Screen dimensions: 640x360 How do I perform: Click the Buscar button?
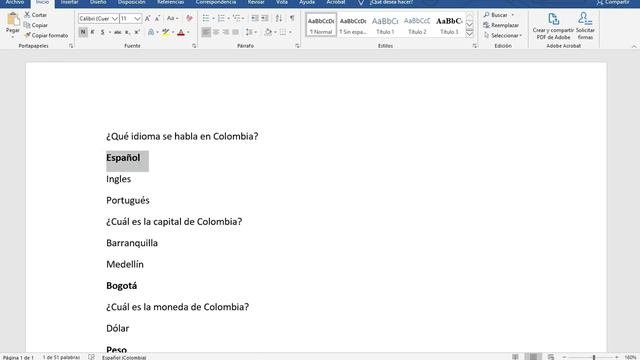[x=495, y=15]
